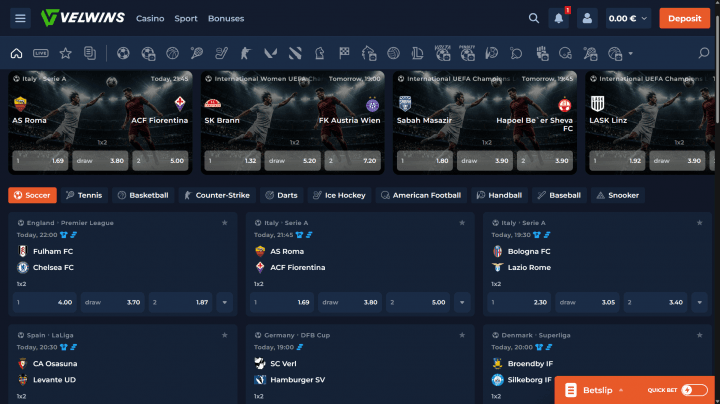This screenshot has height=404, width=720.
Task: Open notifications bell
Action: [x=559, y=18]
